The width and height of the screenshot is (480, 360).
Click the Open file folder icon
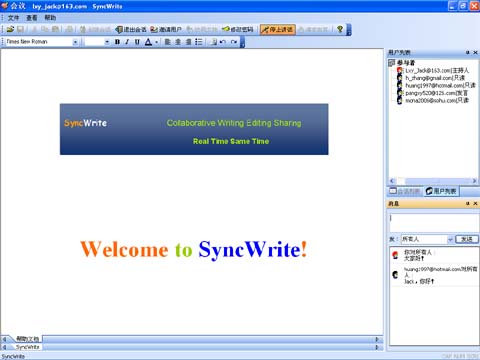10,29
